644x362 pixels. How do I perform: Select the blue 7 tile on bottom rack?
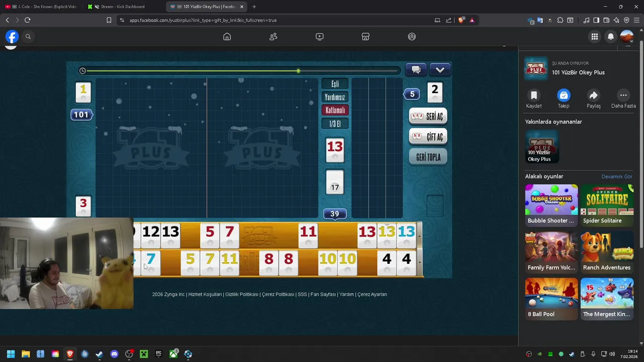(150, 263)
